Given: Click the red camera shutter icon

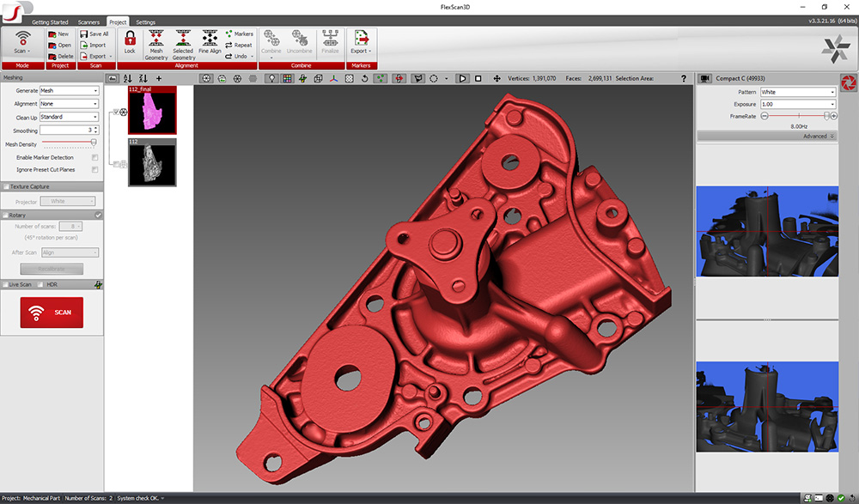Looking at the screenshot, I should click(x=847, y=83).
